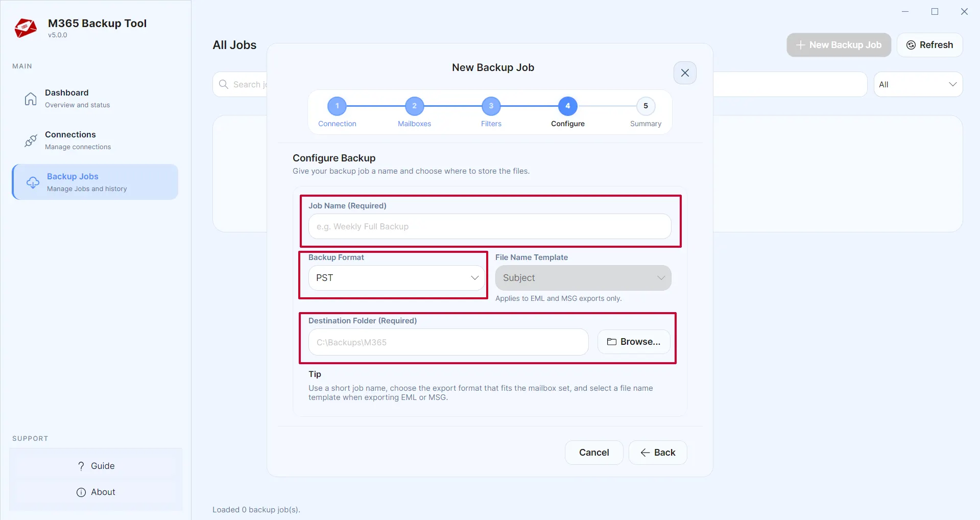This screenshot has height=520, width=980.
Task: Open Connections in the sidebar
Action: 95,140
